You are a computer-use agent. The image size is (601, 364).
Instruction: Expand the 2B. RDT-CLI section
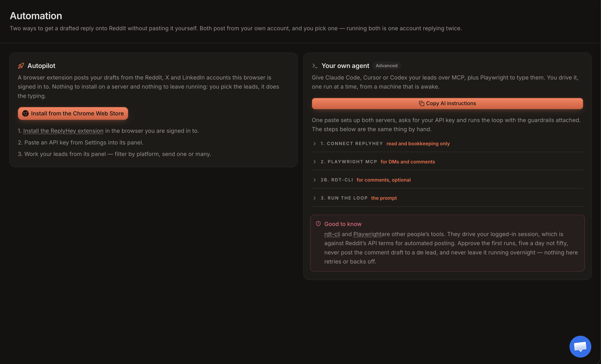pyautogui.click(x=447, y=180)
